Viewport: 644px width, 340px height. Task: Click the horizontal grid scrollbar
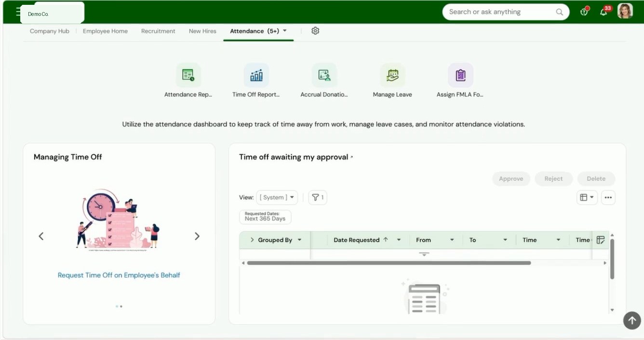389,263
